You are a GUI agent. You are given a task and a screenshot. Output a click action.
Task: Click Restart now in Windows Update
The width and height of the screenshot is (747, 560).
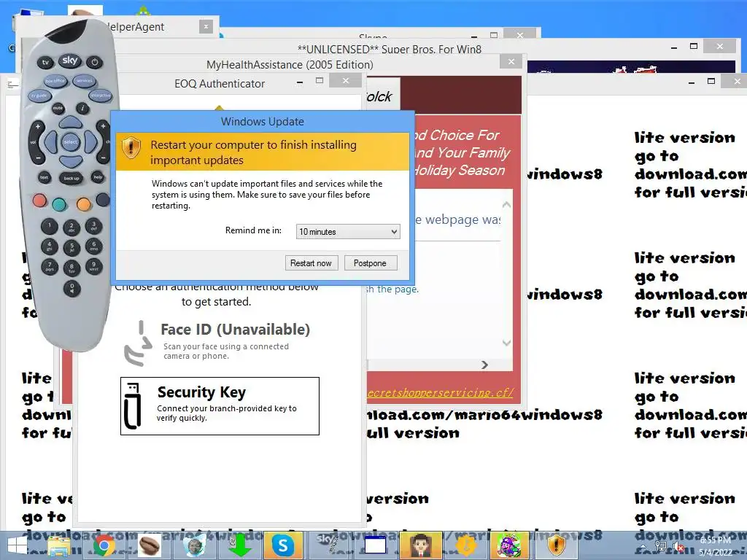coord(311,262)
